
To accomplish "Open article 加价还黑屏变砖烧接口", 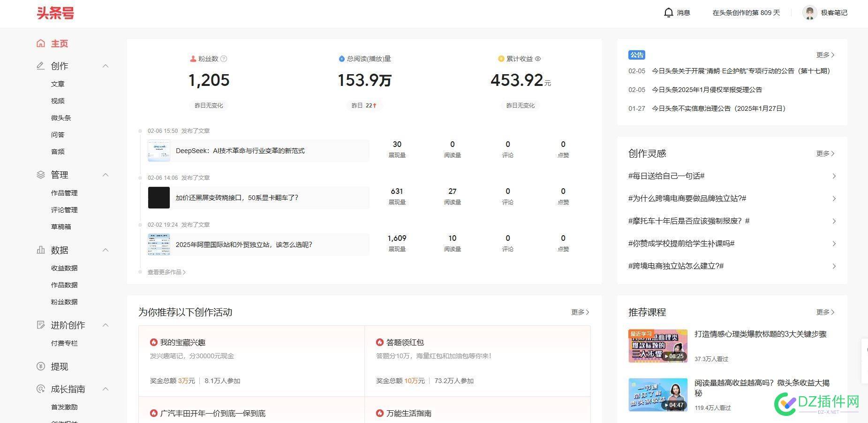I will click(237, 198).
